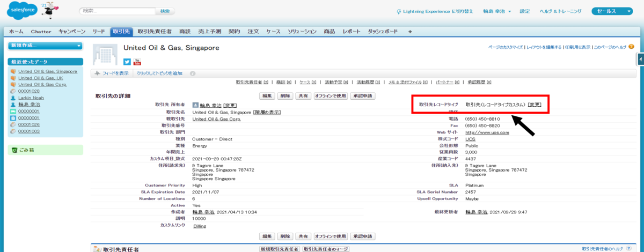Open the 注文 tab
The image size is (644, 252).
(x=253, y=32)
